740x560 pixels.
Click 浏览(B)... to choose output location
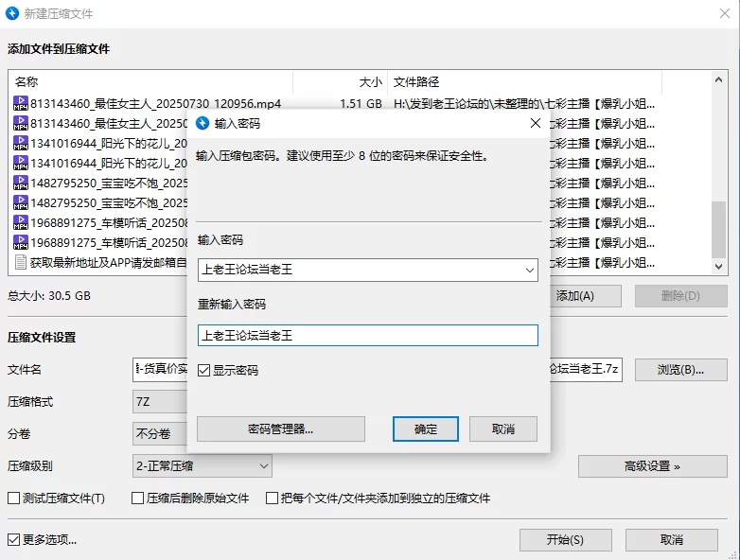pyautogui.click(x=680, y=370)
